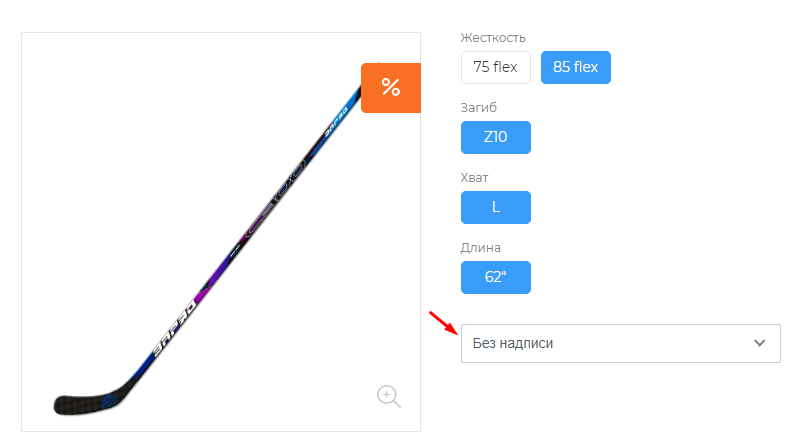799x436 pixels.
Task: Toggle the L grip option
Action: (496, 207)
